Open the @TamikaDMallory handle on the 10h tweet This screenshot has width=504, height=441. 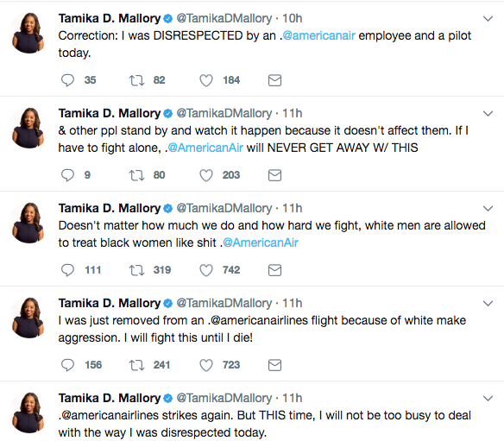point(224,19)
